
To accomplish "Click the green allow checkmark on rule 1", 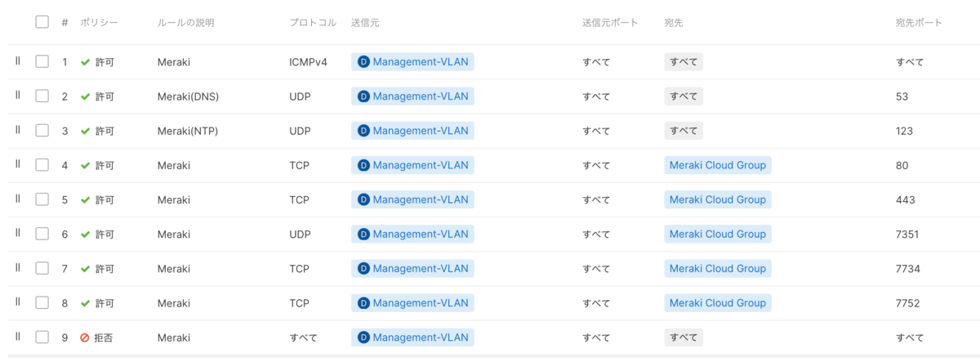I will point(85,62).
